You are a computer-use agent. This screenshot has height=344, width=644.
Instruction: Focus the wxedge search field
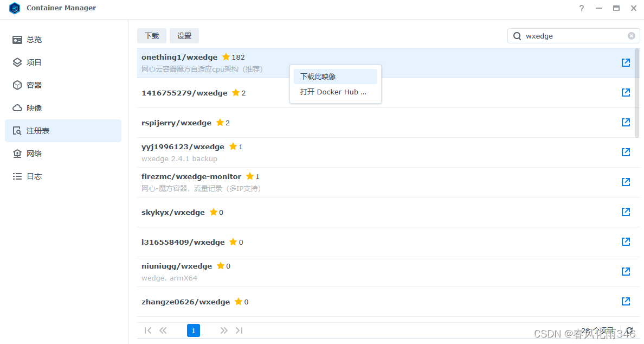(x=574, y=36)
